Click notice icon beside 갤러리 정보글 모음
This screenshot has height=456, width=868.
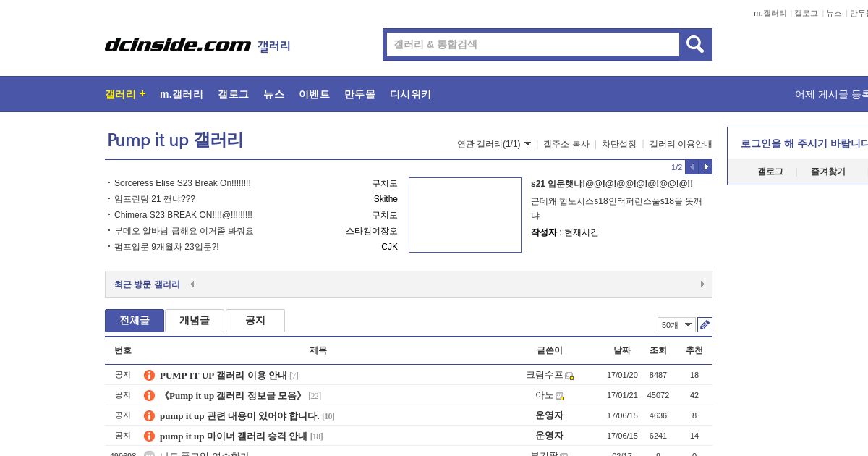[149, 395]
